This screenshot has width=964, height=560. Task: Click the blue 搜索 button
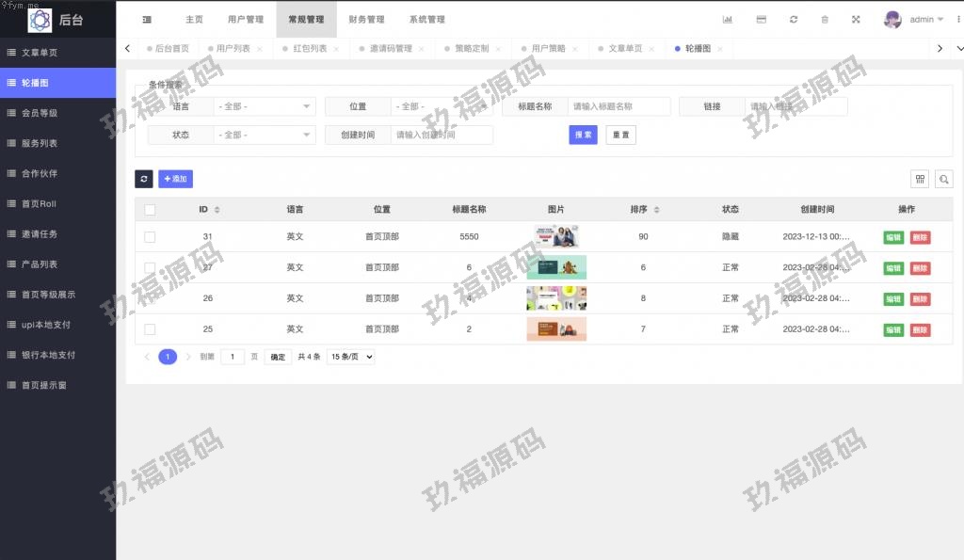coord(584,135)
